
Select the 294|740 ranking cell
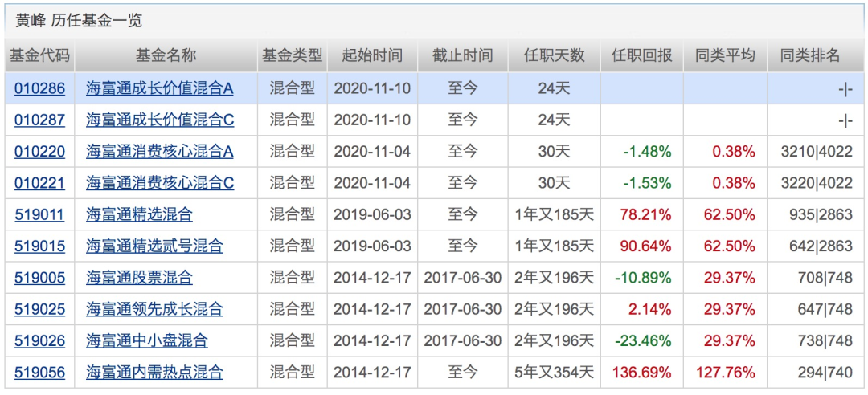click(x=825, y=373)
